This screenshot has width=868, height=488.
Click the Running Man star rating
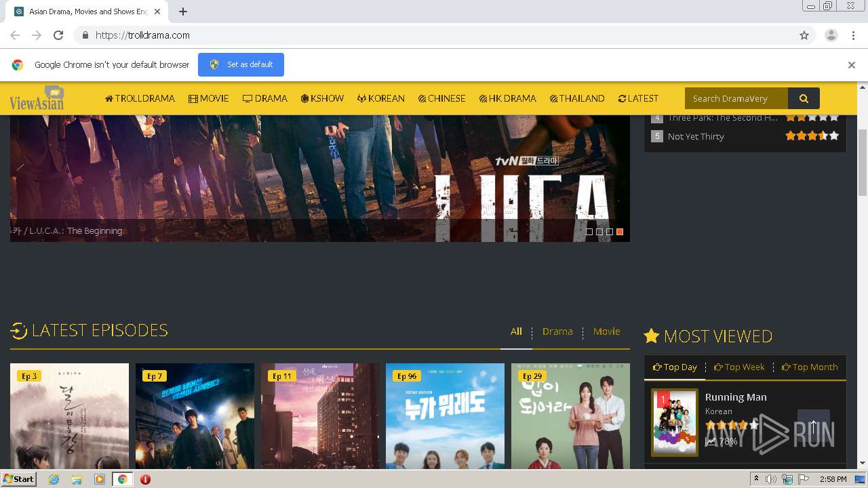(x=732, y=425)
